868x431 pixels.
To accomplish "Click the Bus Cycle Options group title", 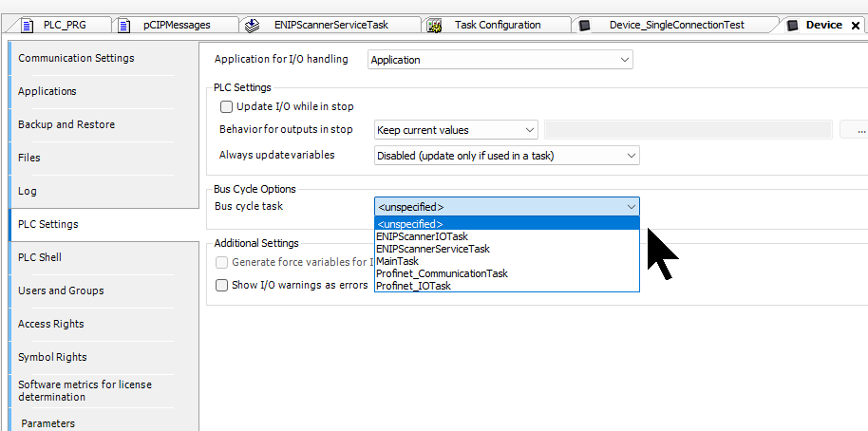I will click(255, 189).
